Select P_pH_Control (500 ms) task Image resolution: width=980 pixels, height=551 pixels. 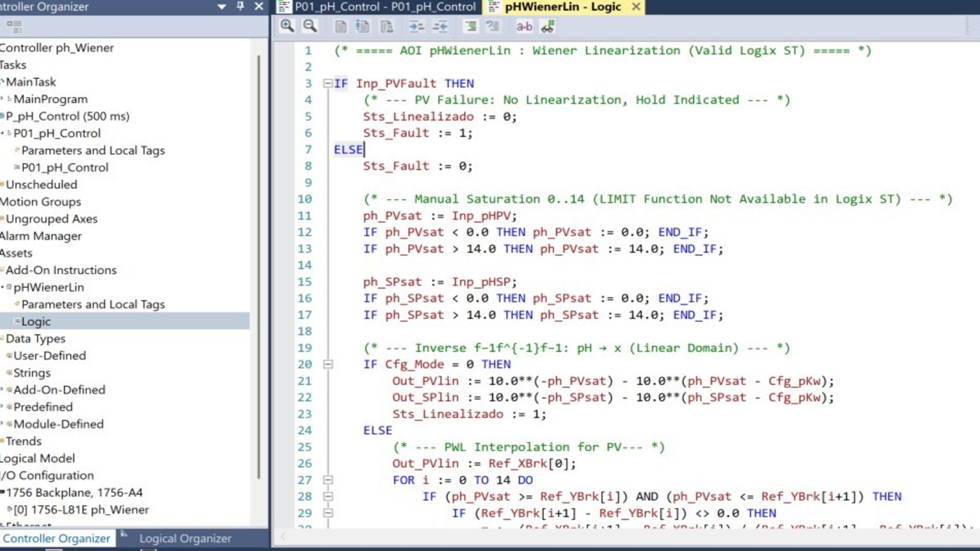(67, 116)
